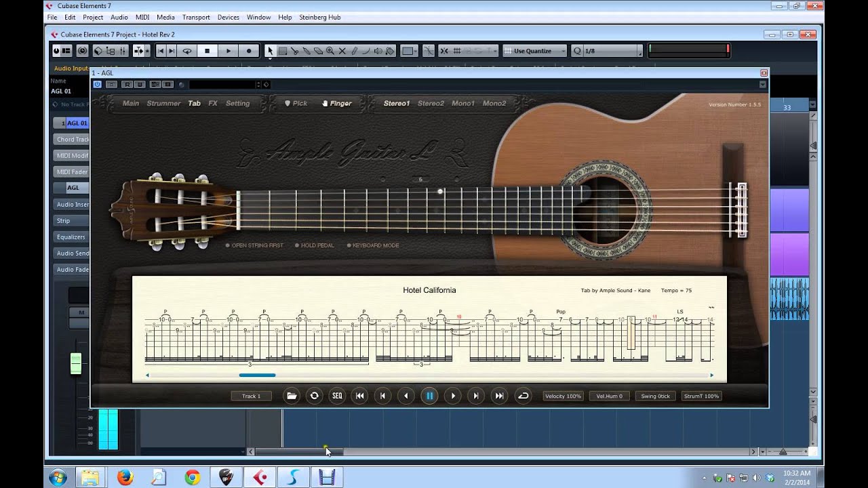Jump to first bar in tab player
The height and width of the screenshot is (488, 868).
360,396
